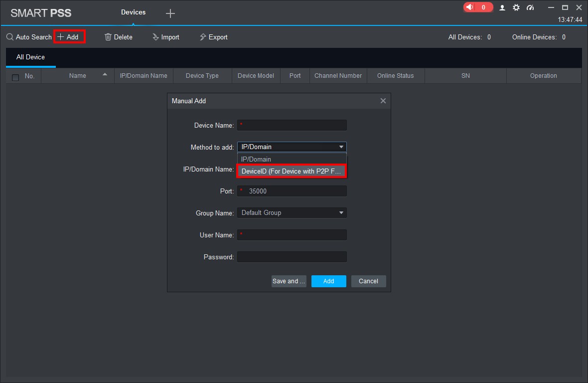Switch to the All Device tab
This screenshot has height=383, width=588.
point(30,57)
